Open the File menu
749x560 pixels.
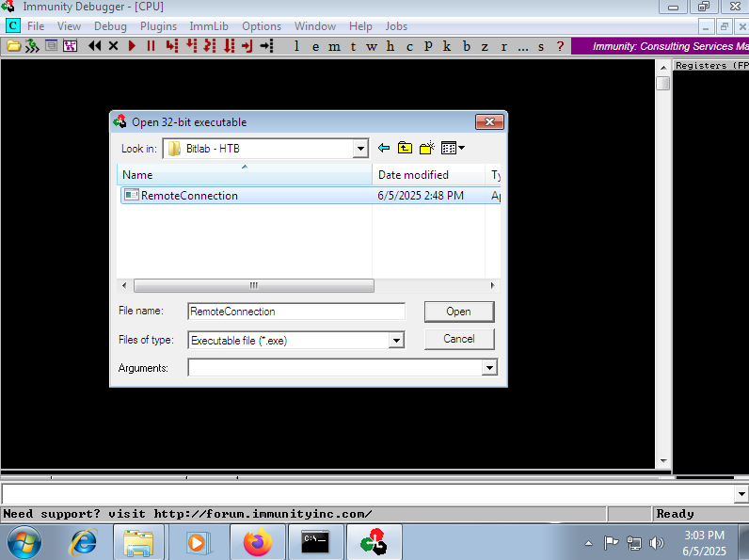36,26
